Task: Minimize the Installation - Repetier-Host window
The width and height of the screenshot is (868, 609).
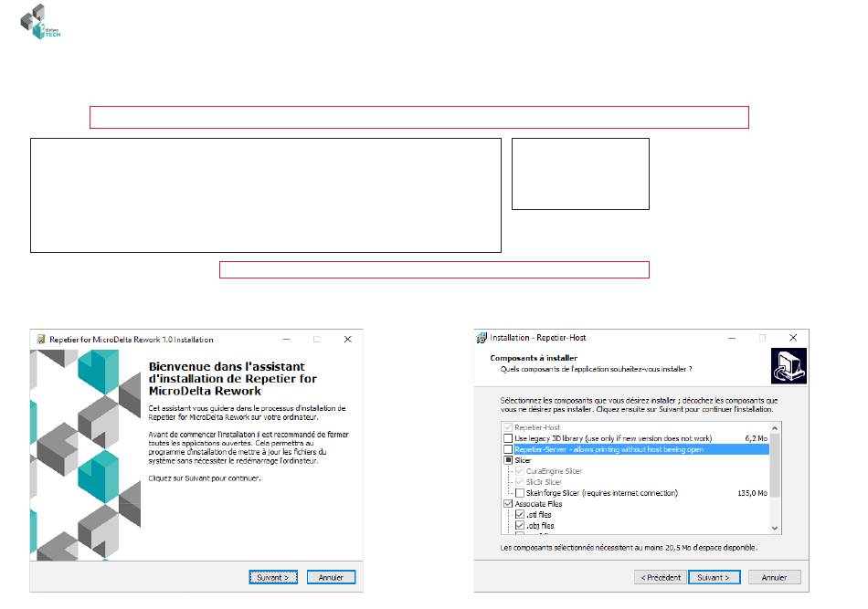Action: click(x=732, y=338)
